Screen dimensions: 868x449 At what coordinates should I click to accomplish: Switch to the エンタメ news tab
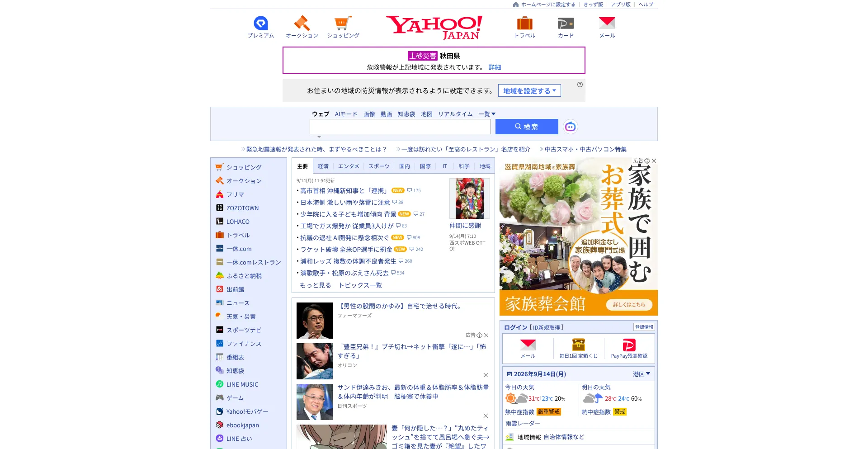pyautogui.click(x=349, y=166)
